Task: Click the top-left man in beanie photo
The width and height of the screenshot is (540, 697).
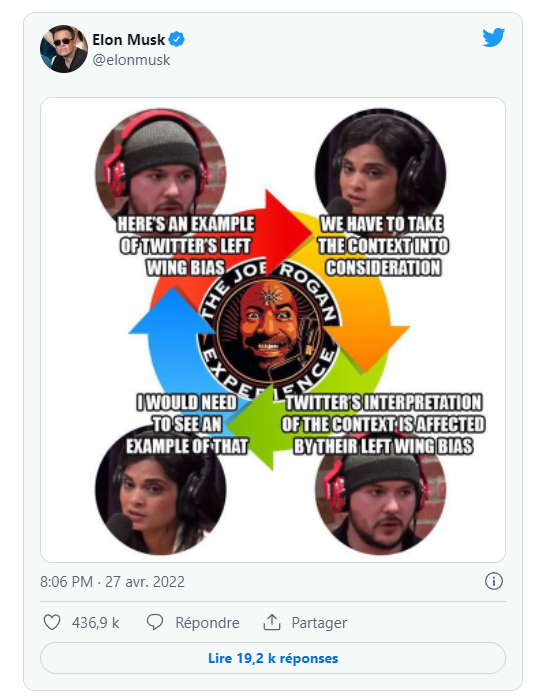Action: pyautogui.click(x=160, y=167)
